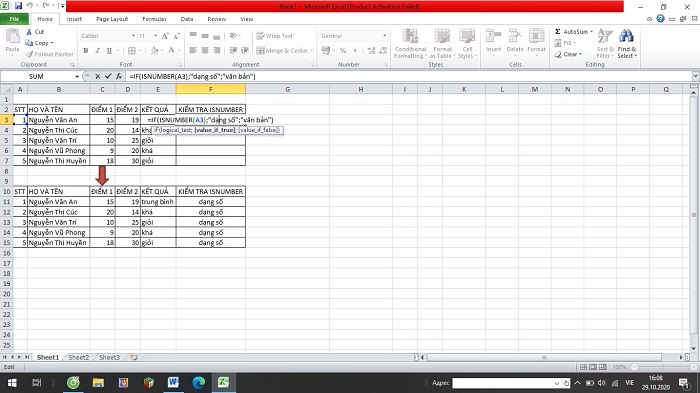Click the Increase Decimal icon
This screenshot has width=700, height=393.
click(x=371, y=50)
